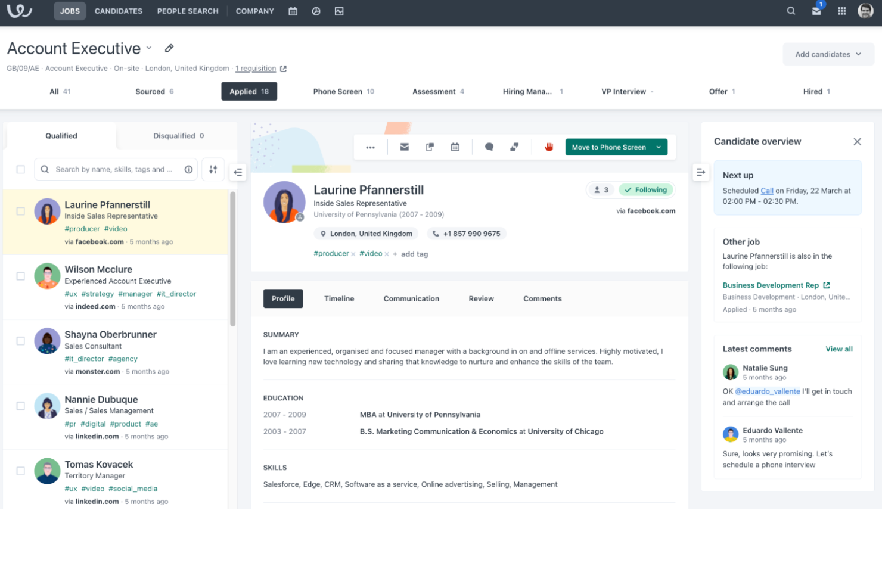Image resolution: width=882 pixels, height=588 pixels.
Task: Open the reports pie chart icon
Action: [316, 11]
